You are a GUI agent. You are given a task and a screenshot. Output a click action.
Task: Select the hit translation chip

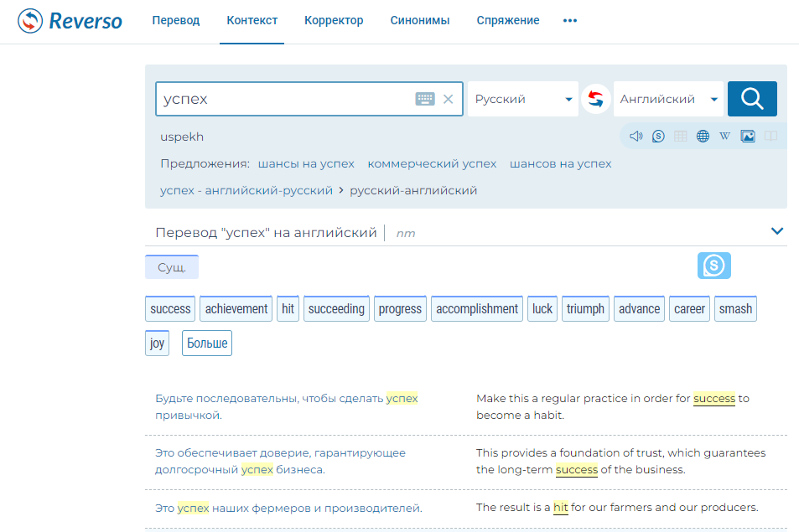click(288, 309)
